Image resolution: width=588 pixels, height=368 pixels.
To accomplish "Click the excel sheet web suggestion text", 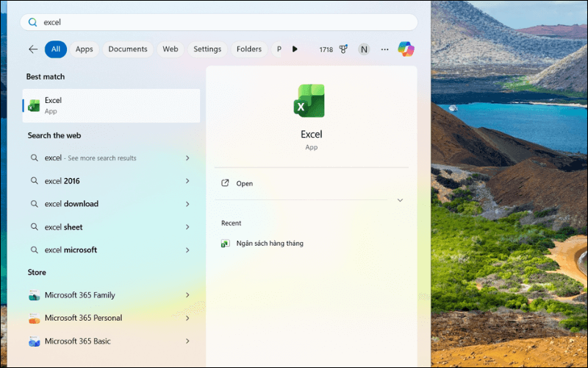I will [63, 227].
